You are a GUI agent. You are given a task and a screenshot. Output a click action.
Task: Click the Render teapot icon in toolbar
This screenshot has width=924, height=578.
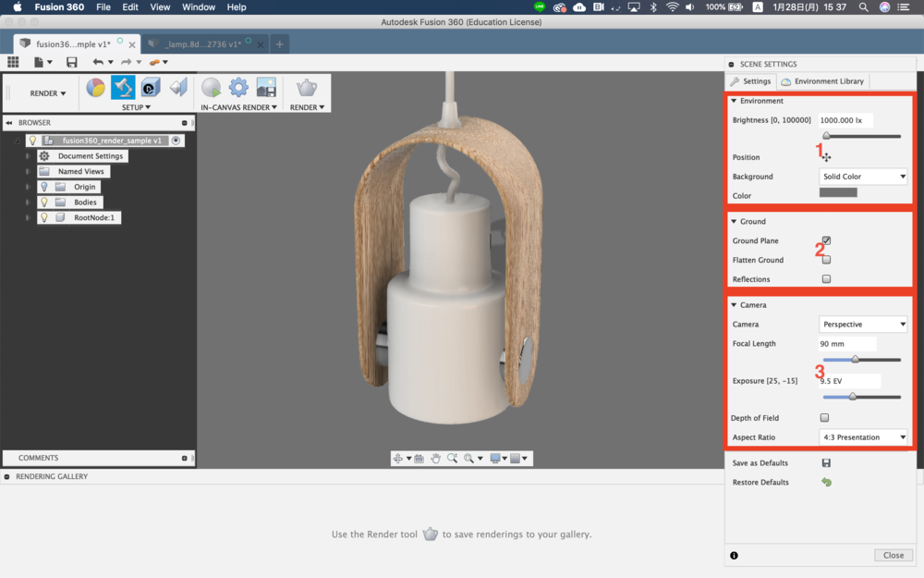click(x=306, y=88)
